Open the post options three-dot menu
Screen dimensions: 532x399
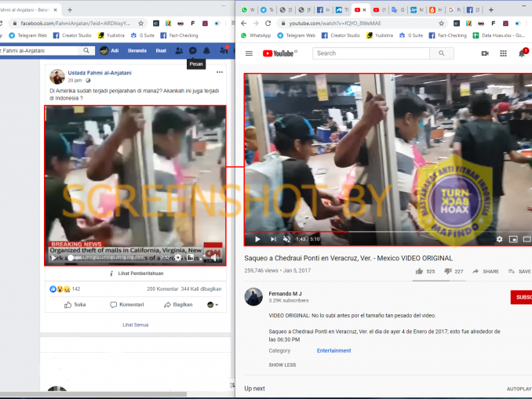pos(220,72)
